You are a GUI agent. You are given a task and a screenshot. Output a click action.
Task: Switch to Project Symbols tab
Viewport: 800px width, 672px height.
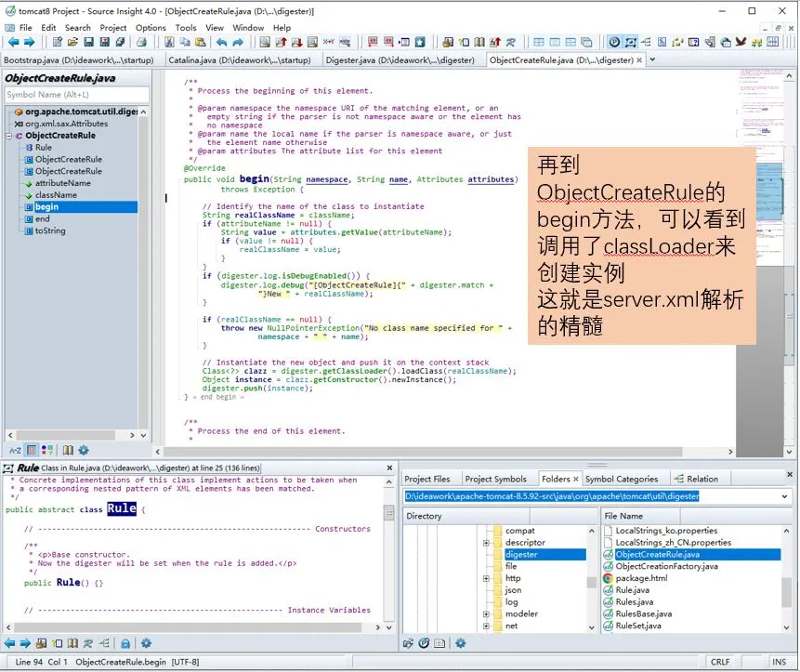click(x=495, y=479)
